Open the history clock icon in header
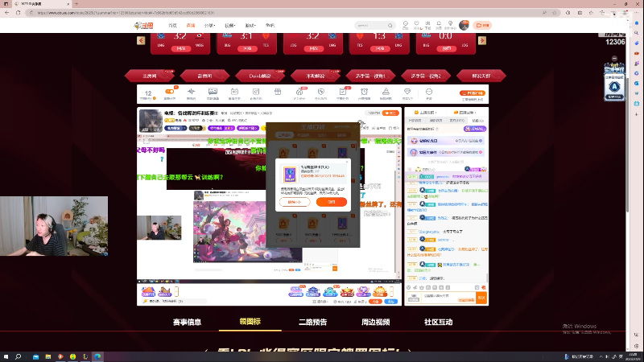The width and height of the screenshot is (644, 362). click(x=406, y=25)
